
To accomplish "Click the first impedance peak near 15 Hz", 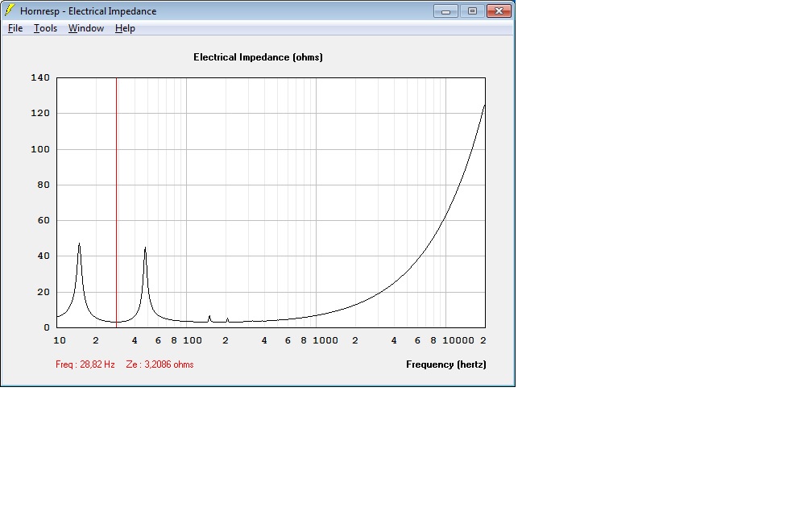I will [79, 244].
